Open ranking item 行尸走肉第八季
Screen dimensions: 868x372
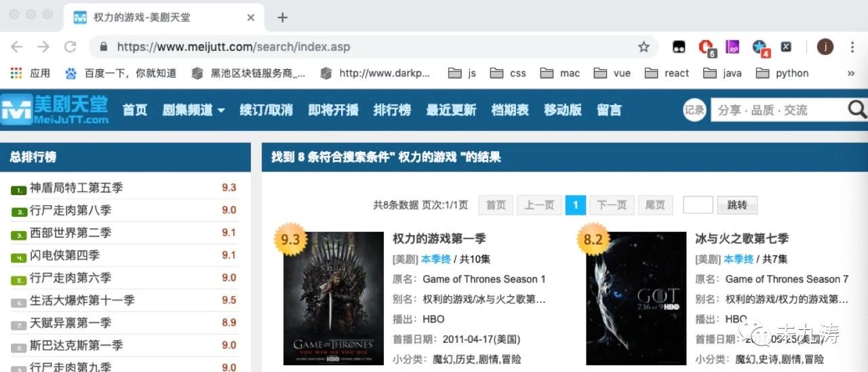[x=71, y=210]
